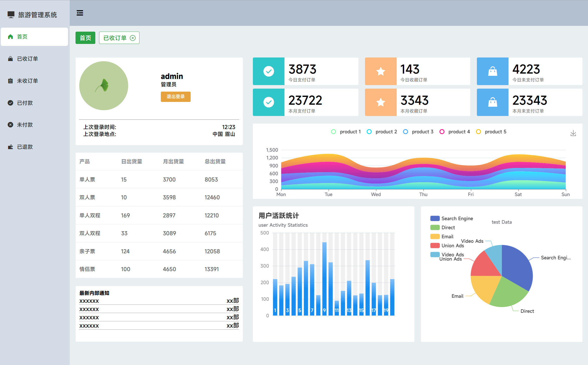The width and height of the screenshot is (588, 365).
Task: Toggle product 2 series in chart legend
Action: pyautogui.click(x=382, y=132)
